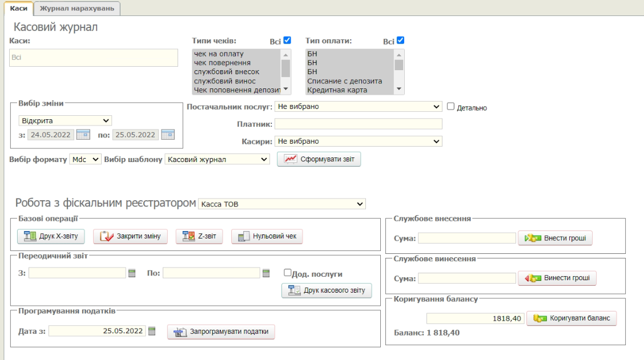Enable the Детально checkbox

[450, 107]
